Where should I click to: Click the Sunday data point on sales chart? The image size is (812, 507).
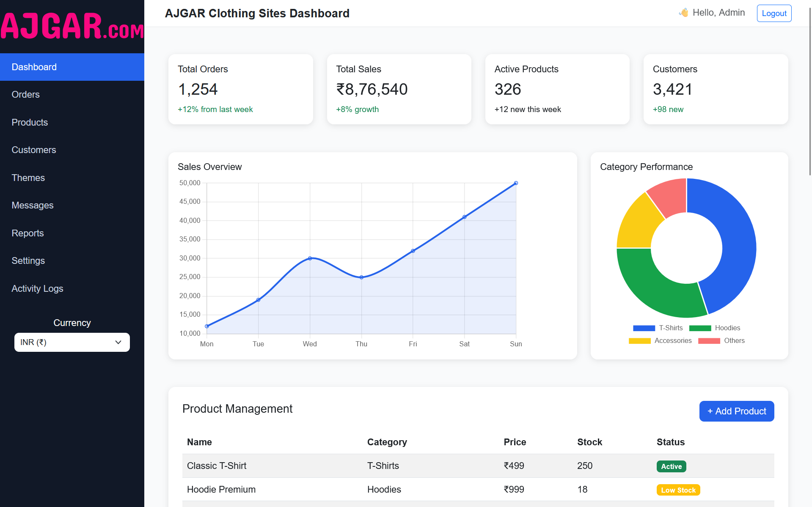click(516, 183)
